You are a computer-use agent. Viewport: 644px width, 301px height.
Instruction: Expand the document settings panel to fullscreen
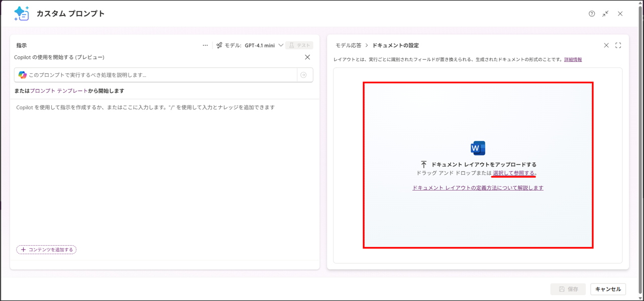point(618,46)
